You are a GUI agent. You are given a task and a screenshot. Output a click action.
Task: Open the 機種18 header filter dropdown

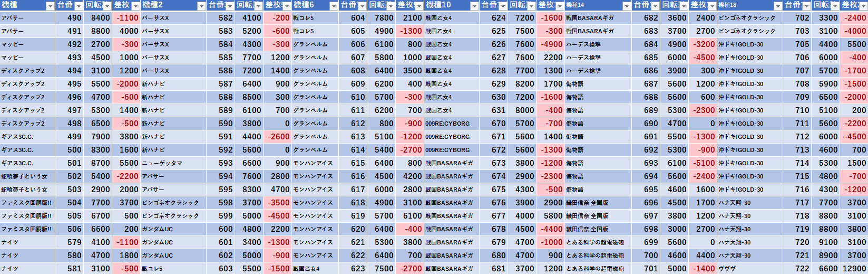tap(778, 6)
